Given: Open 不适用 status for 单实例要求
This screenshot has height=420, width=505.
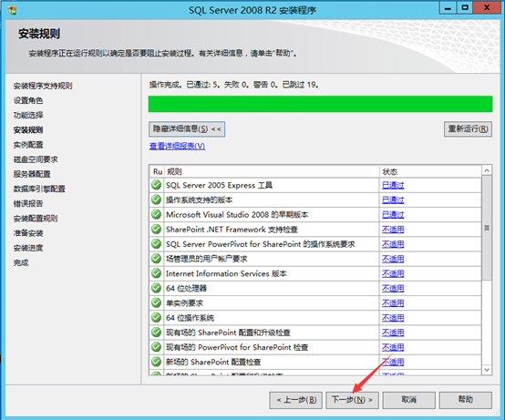Looking at the screenshot, I should point(393,303).
